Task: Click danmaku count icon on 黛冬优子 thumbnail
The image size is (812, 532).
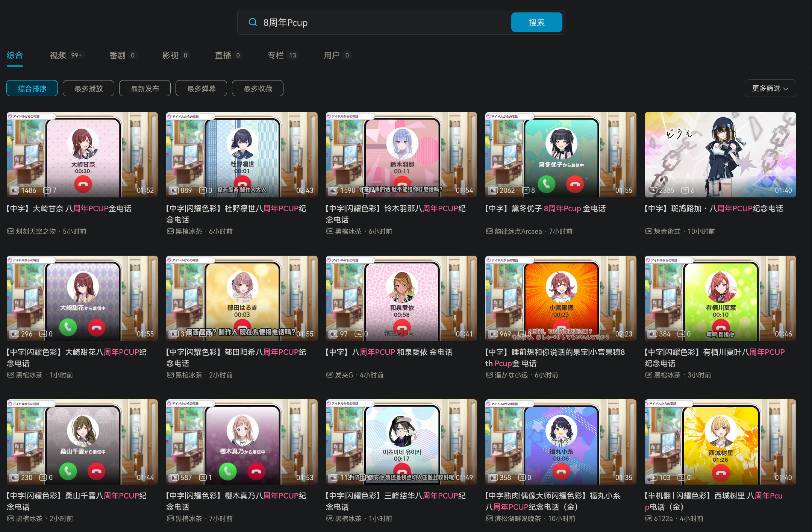Action: (x=526, y=190)
